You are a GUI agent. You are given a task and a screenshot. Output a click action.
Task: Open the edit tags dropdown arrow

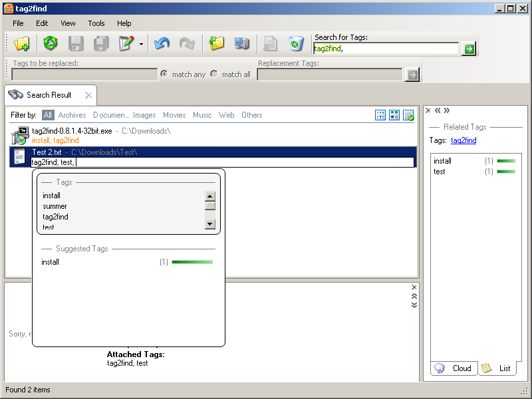[x=141, y=44]
